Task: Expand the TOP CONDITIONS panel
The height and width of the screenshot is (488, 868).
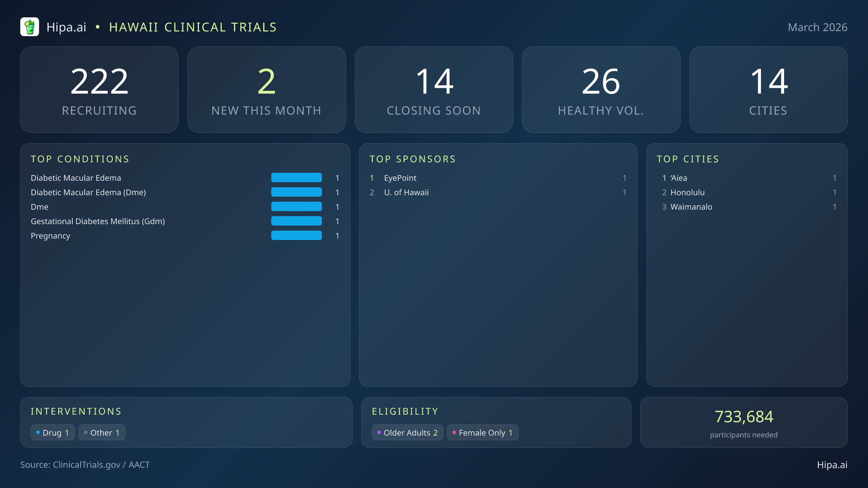Action: (x=80, y=159)
